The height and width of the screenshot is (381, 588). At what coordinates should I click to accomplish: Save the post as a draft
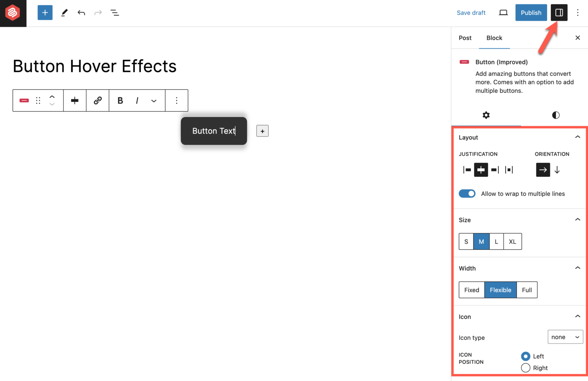tap(471, 12)
